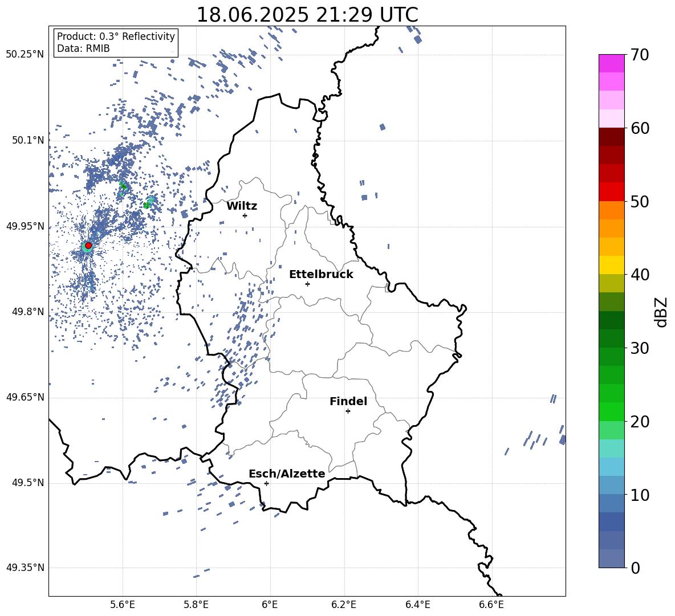Click the colorbar tick label 60
The height and width of the screenshot is (616, 675).
click(640, 128)
